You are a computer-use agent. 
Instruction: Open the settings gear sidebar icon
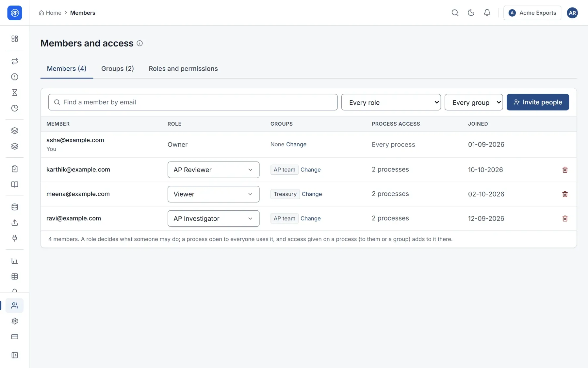pos(15,321)
